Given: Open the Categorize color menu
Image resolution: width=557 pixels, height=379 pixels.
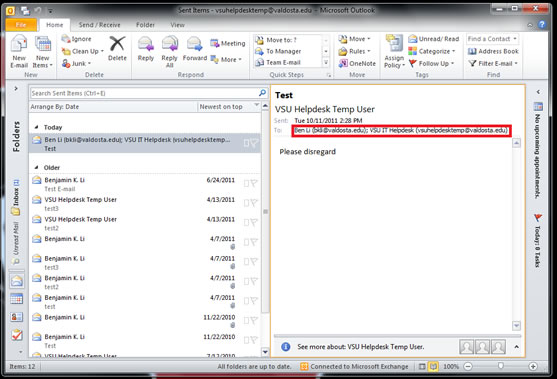Looking at the screenshot, I should pos(432,51).
